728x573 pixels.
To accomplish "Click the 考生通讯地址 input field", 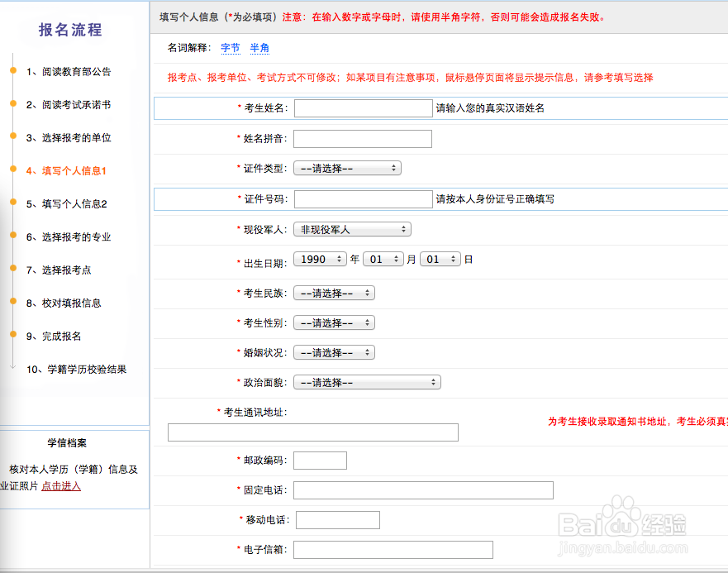I will coord(312,432).
